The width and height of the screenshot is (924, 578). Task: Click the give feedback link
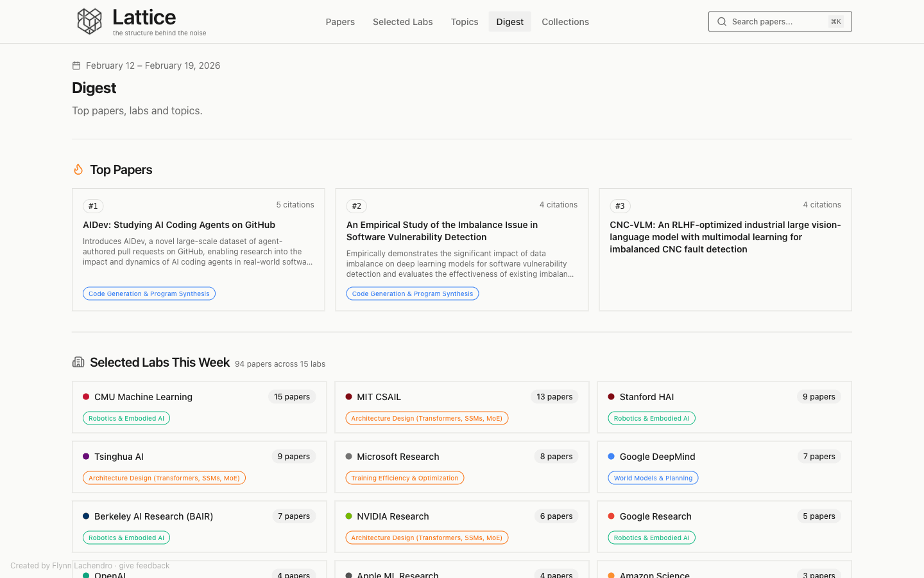[144, 565]
